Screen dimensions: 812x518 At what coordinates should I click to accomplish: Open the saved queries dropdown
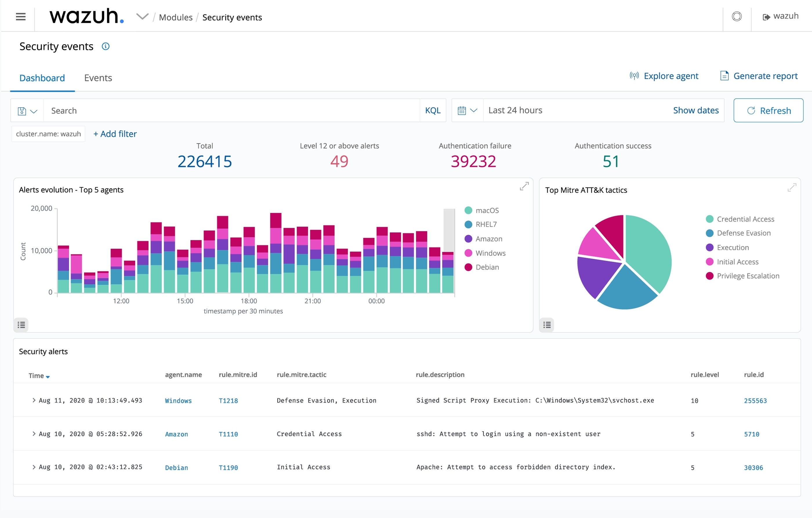tap(27, 111)
